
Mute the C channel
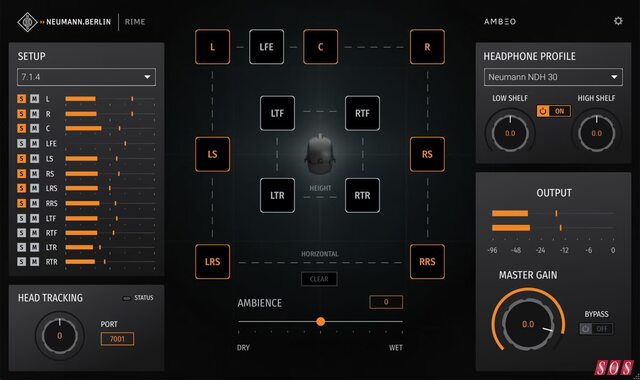click(35, 129)
